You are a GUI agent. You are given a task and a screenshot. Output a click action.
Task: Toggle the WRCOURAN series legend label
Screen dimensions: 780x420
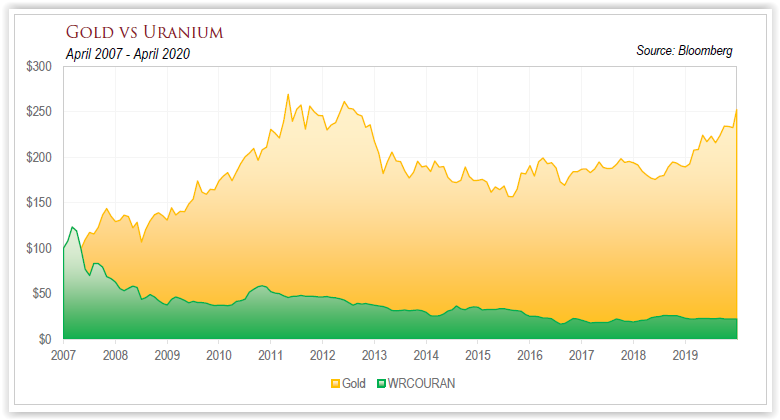click(x=414, y=383)
